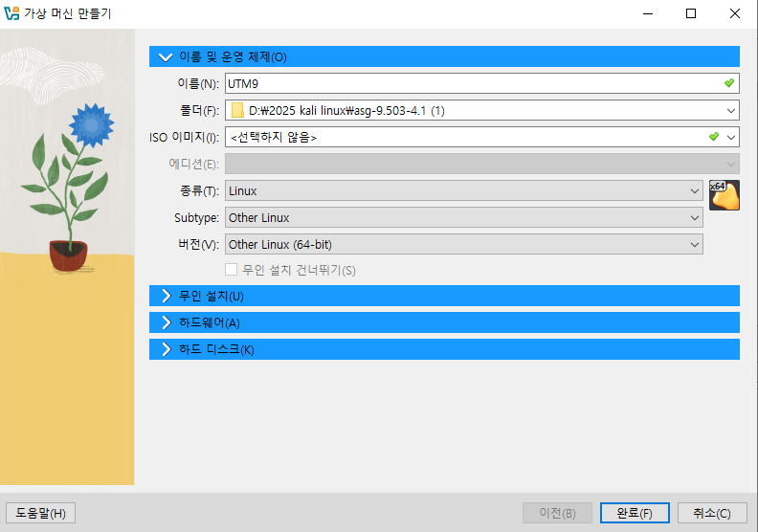
Task: Click the 완료(F) finish button
Action: coord(635,513)
